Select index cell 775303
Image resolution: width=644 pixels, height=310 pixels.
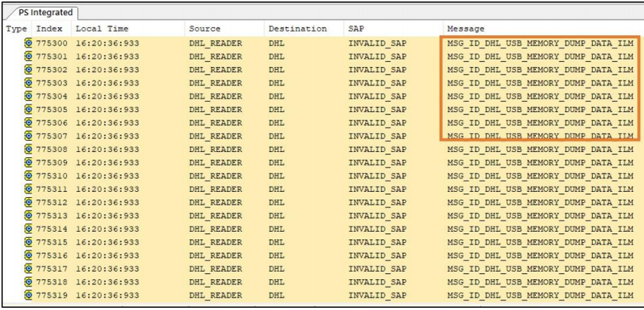pyautogui.click(x=52, y=83)
